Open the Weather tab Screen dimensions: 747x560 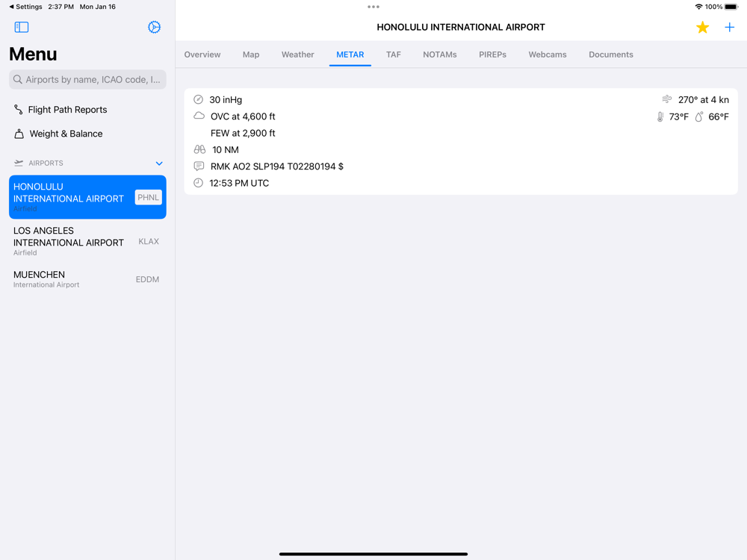tap(298, 55)
